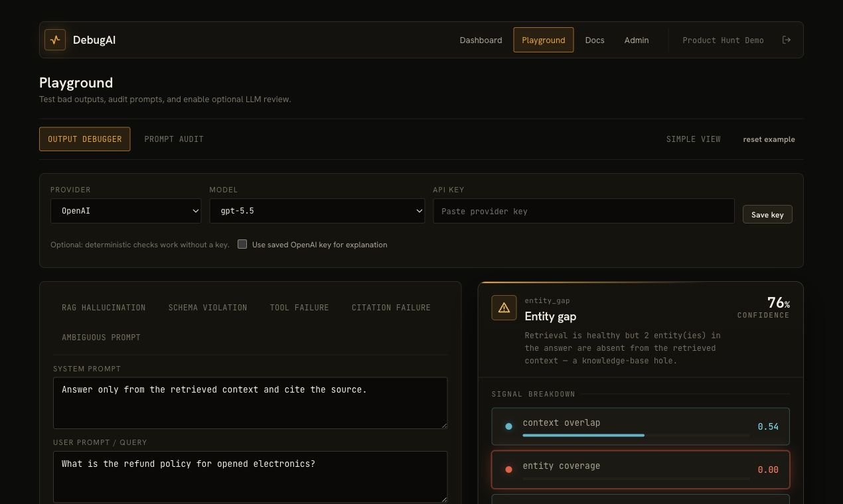Click the entity_gap code label
Viewport: 843px width, 504px height.
click(547, 300)
